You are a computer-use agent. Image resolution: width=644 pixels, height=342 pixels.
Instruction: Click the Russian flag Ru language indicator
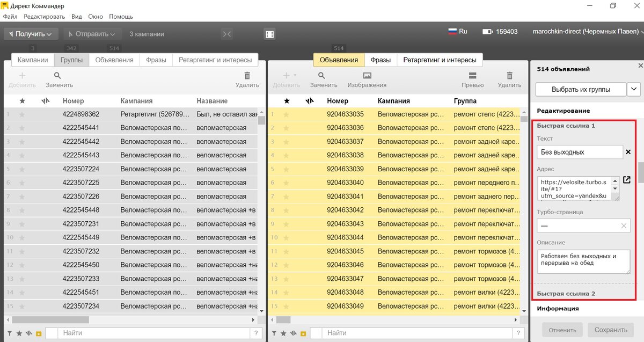pos(458,31)
